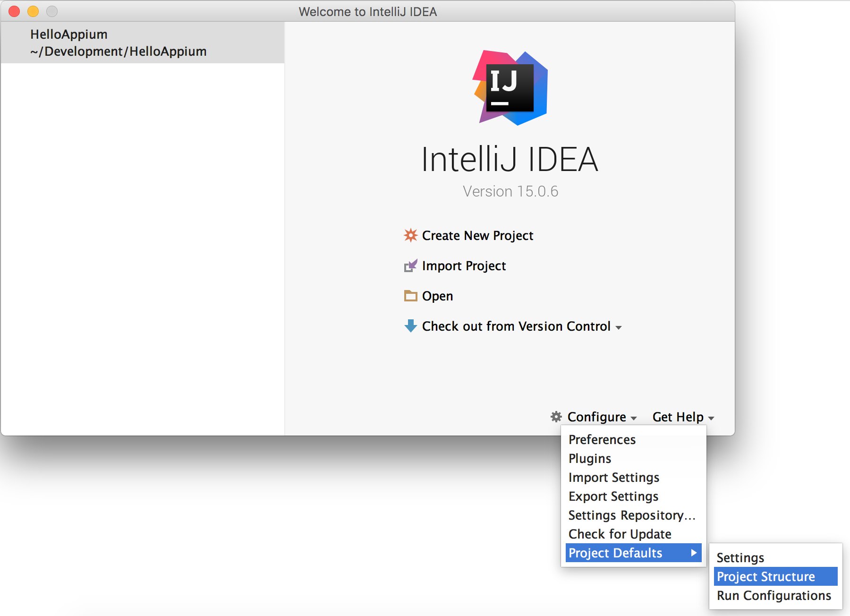
Task: Open the Configure dropdown menu
Action: pos(602,417)
